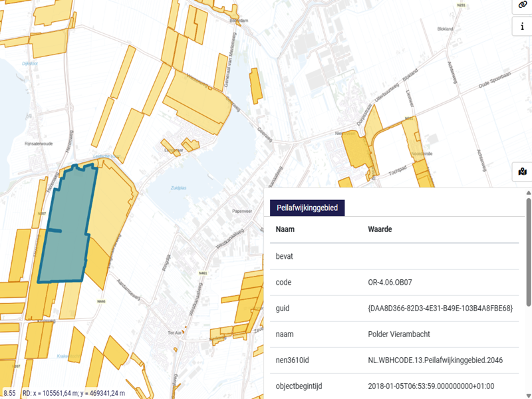The height and width of the screenshot is (399, 532).
Task: Click the N446 road shield marker
Action: click(101, 302)
